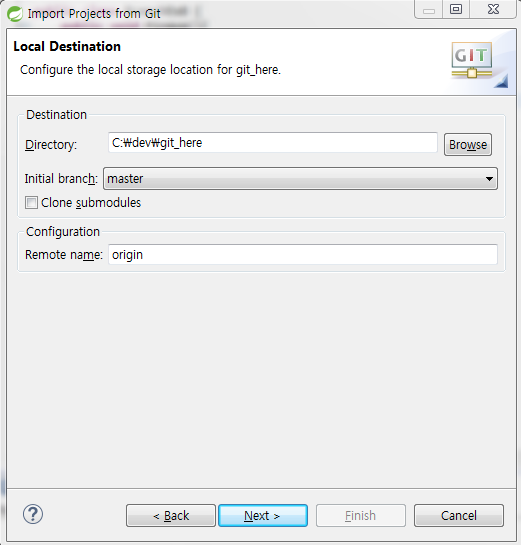
Task: Close the Import Projects from Git dialog
Action: (x=493, y=9)
